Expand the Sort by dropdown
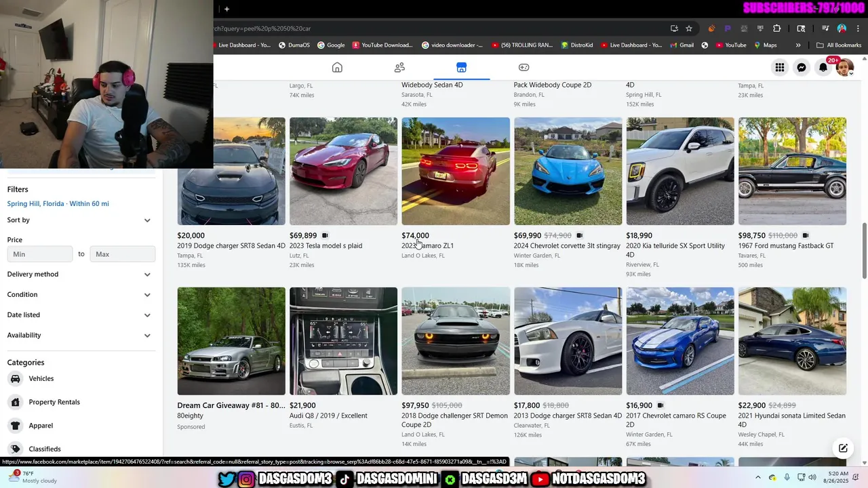Viewport: 868px width, 488px height. [x=81, y=220]
